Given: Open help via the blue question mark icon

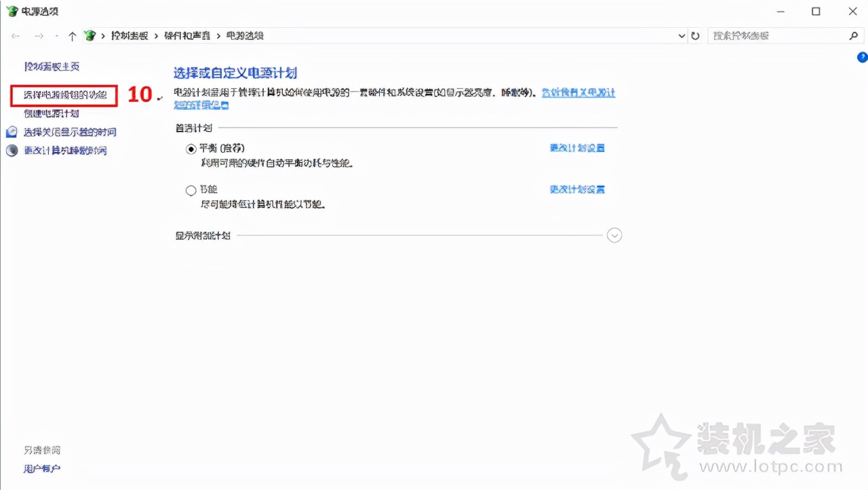Looking at the screenshot, I should tap(863, 58).
